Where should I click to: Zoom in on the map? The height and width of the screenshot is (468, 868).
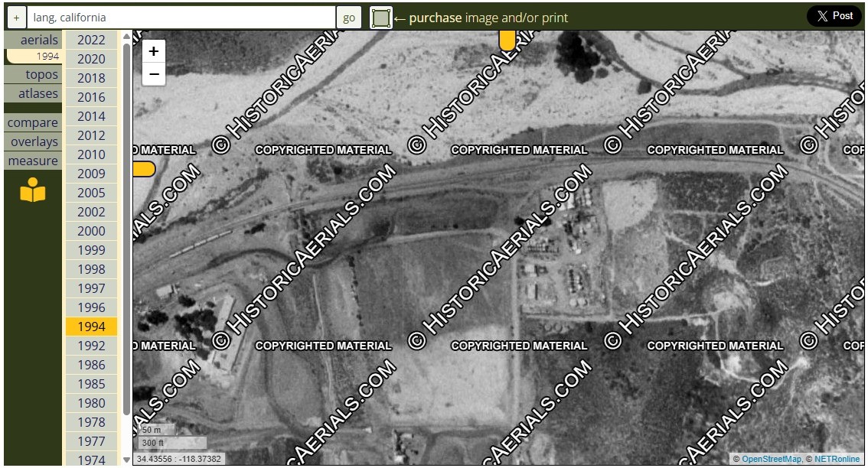(x=154, y=51)
